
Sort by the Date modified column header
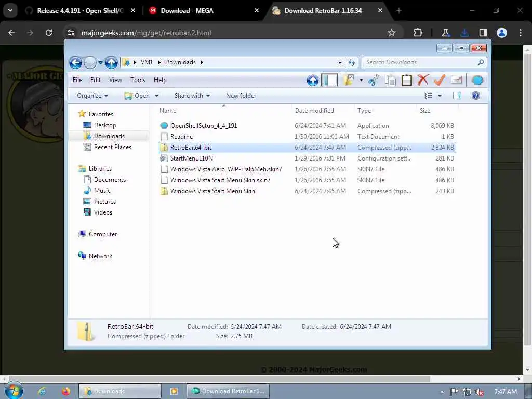coord(323,111)
